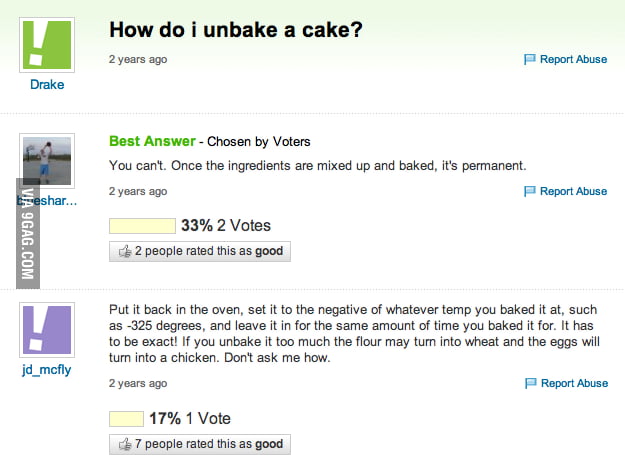Click the flag icon on jd_mcfly's answer report
The width and height of the screenshot is (625, 468).
[530, 383]
